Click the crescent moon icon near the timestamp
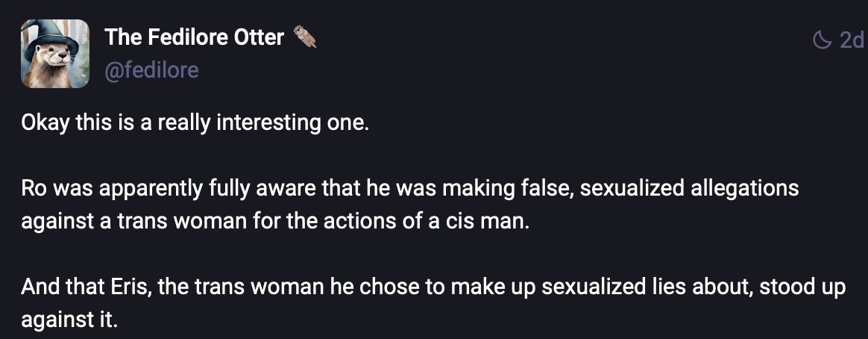This screenshot has width=868, height=339. [x=823, y=40]
